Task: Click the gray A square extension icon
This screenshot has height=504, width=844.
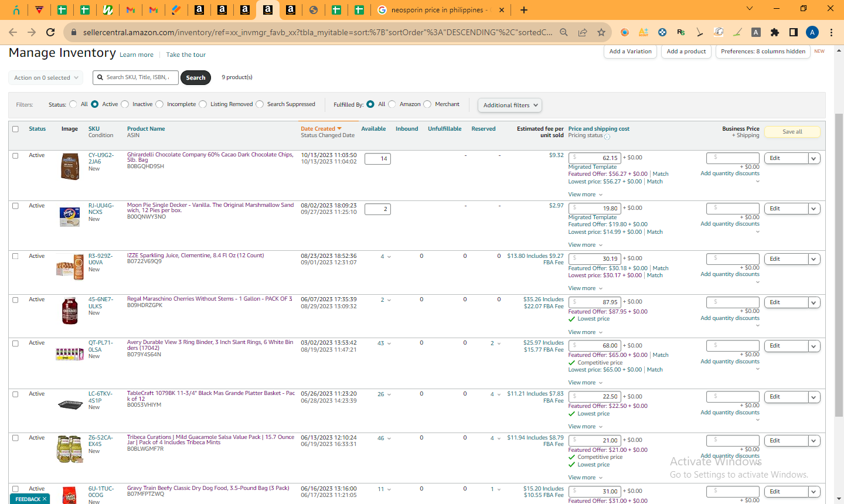Action: 756,32
